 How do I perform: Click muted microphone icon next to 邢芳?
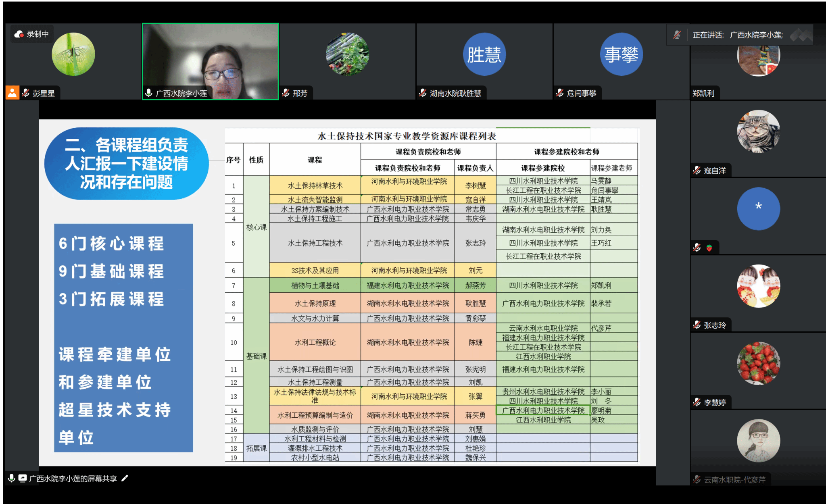click(286, 93)
